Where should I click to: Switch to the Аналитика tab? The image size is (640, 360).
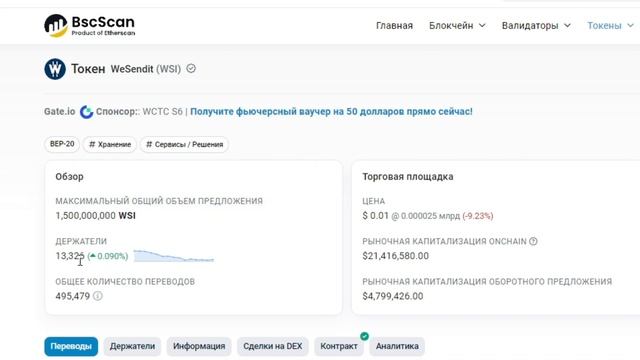[397, 346]
